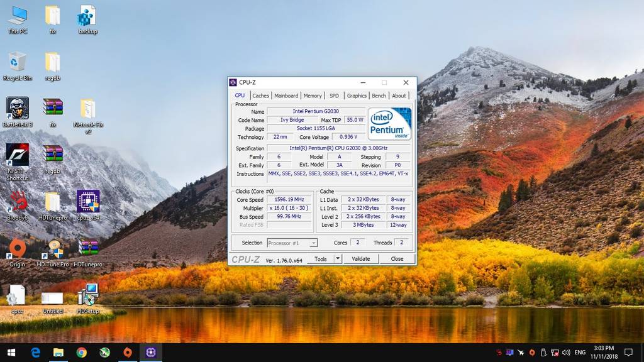Select the Origin desktop shortcut
This screenshot has width=644, height=362.
click(x=17, y=249)
